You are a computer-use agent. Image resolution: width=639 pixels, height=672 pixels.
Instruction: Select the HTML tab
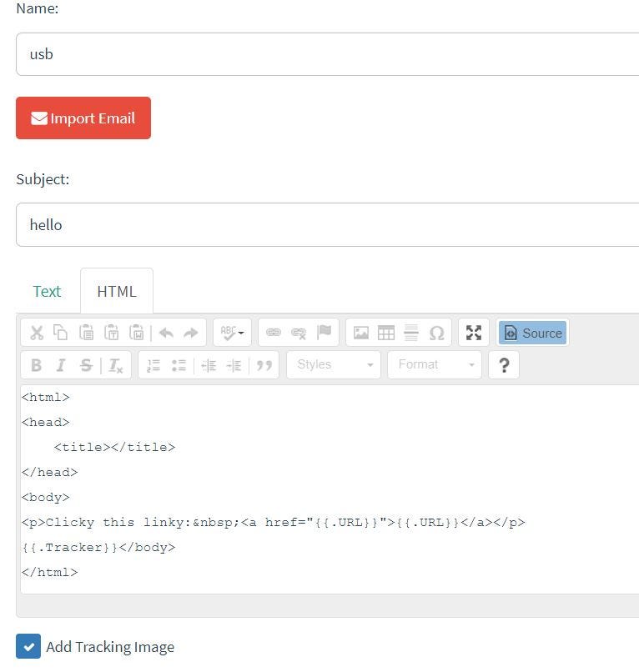[117, 292]
